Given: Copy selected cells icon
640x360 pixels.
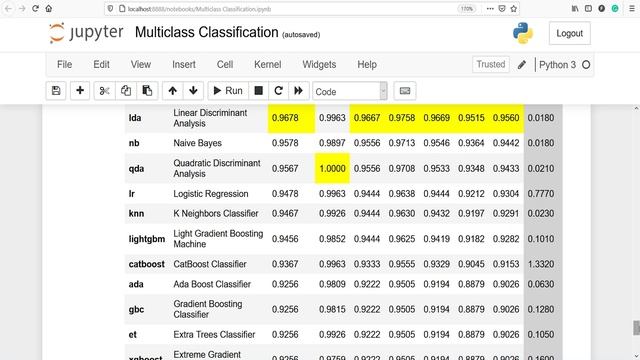Looking at the screenshot, I should [x=126, y=91].
